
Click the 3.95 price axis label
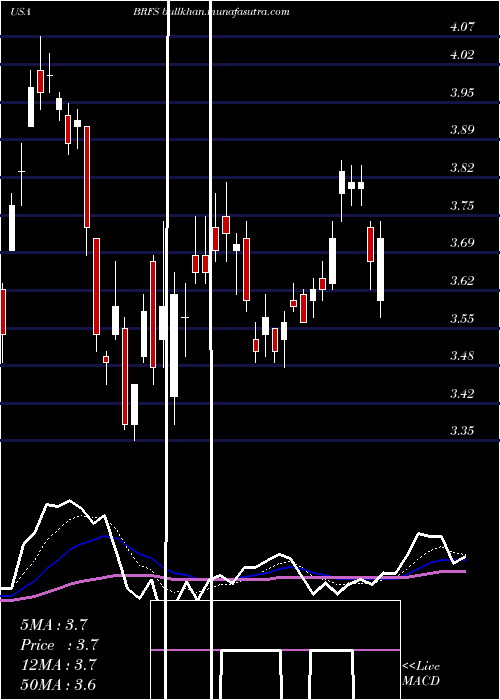(x=462, y=92)
